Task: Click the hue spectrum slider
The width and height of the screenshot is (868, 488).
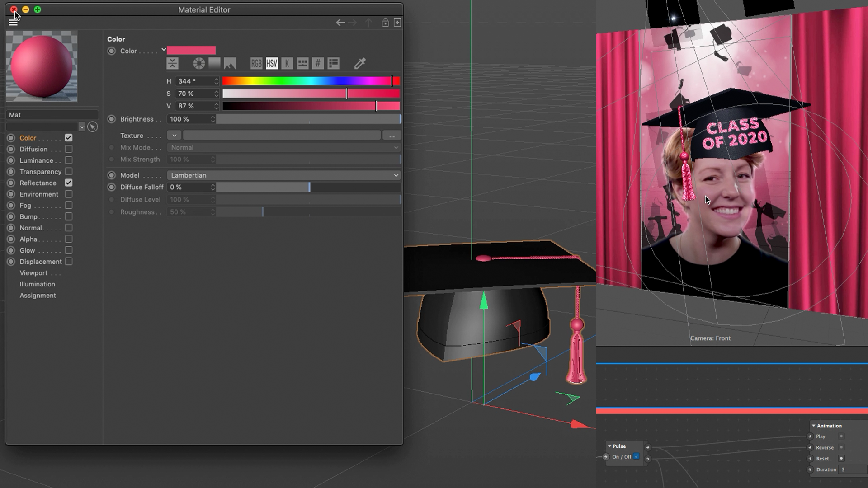Action: [x=311, y=81]
